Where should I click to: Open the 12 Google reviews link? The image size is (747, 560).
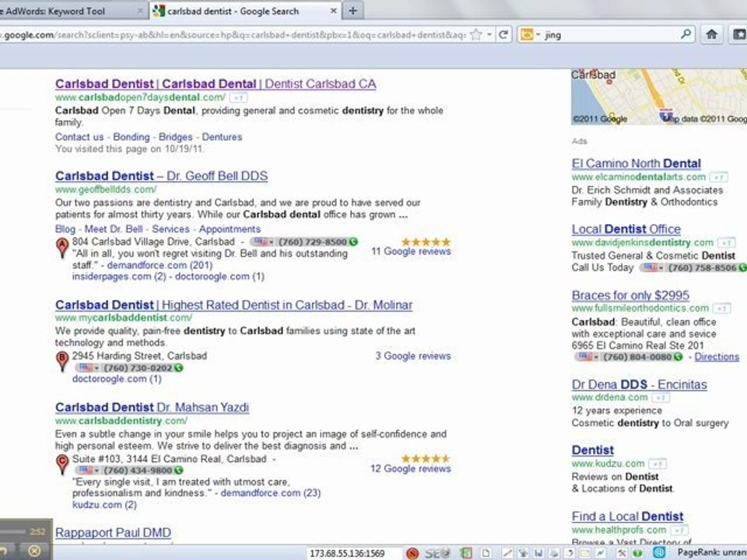[411, 468]
